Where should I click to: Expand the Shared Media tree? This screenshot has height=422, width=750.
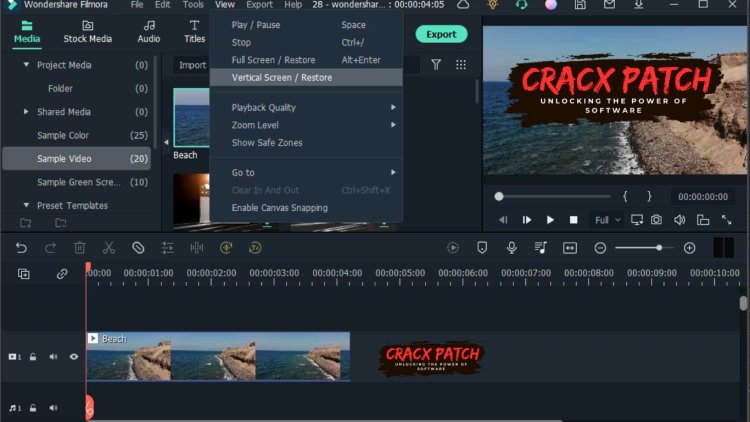[x=26, y=111]
